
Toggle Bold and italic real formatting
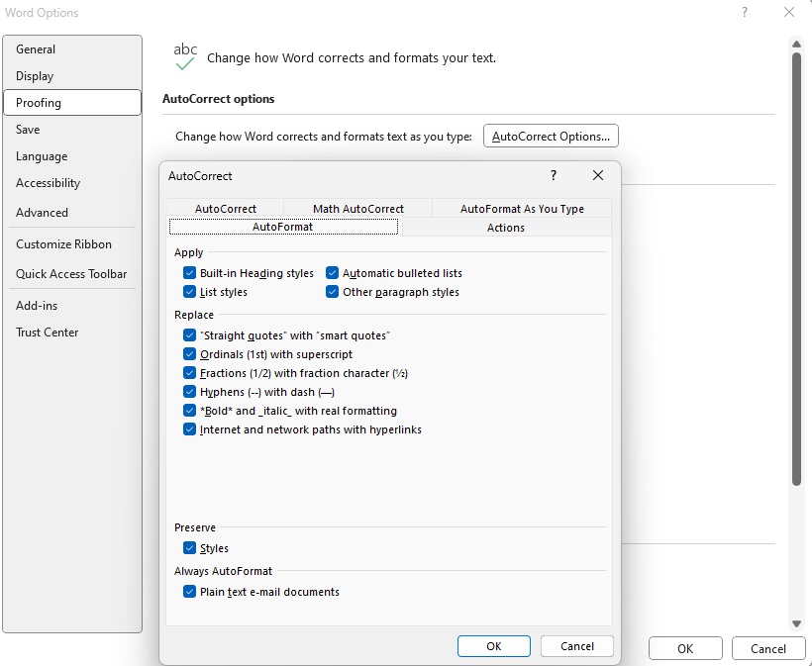tap(189, 411)
